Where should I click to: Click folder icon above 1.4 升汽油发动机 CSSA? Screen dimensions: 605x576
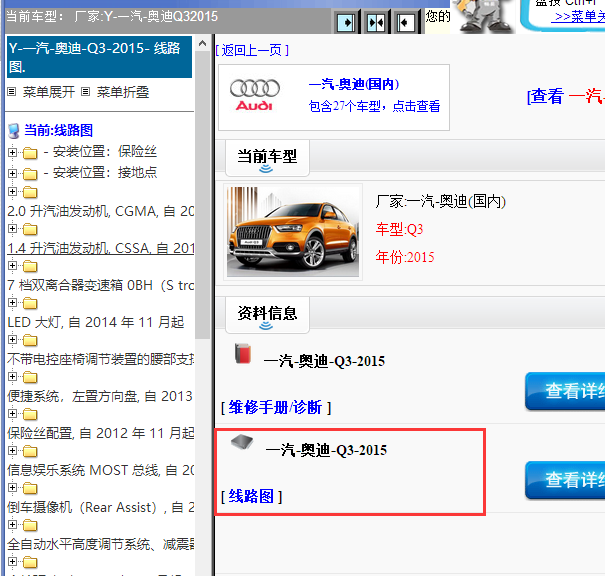point(30,229)
